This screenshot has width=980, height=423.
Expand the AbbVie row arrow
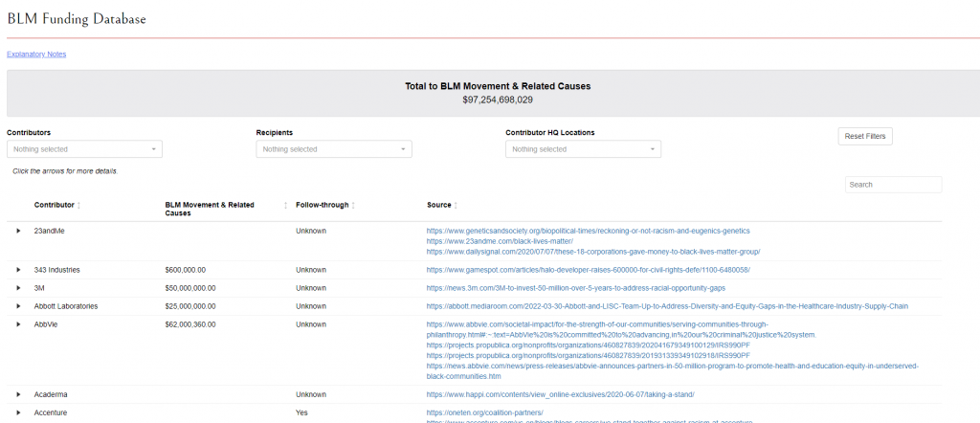click(x=19, y=324)
